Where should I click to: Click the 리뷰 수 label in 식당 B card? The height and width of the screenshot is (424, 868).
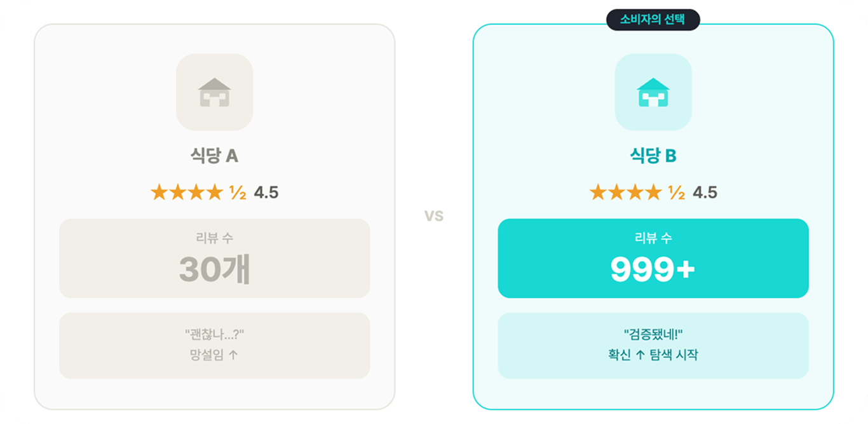pyautogui.click(x=653, y=238)
